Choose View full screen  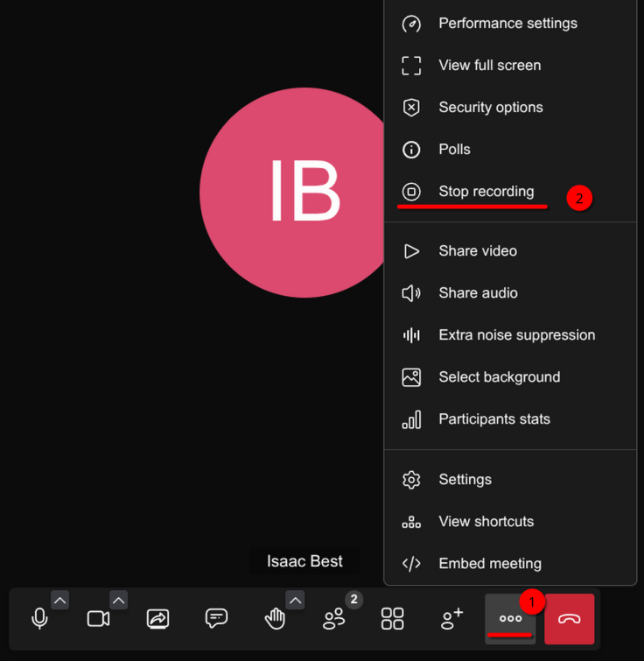click(x=510, y=66)
